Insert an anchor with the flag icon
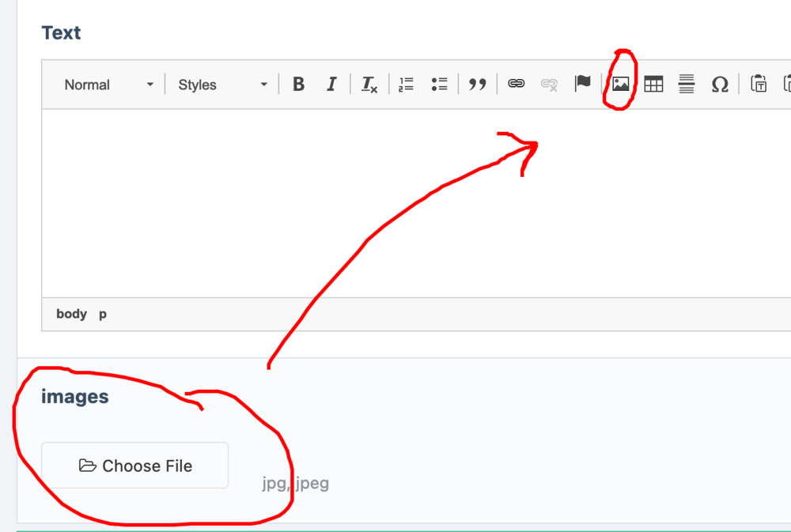The height and width of the screenshot is (532, 791). 583,84
